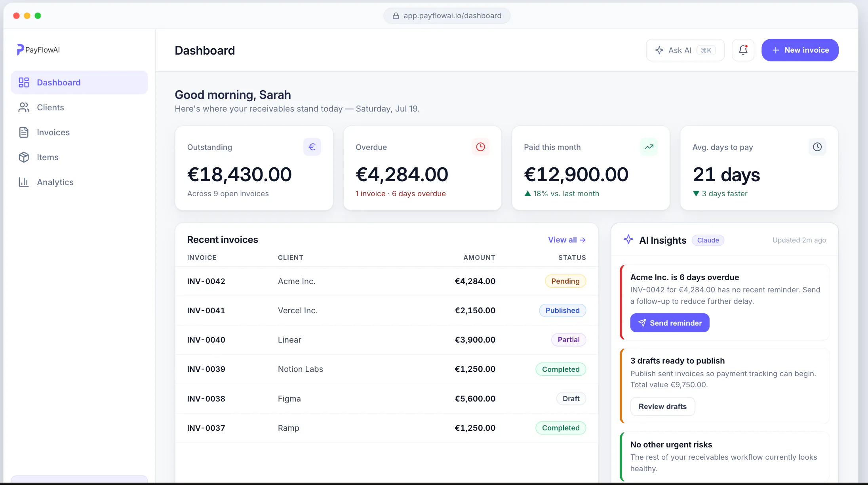868x485 pixels.
Task: Click the Completed badge for INV-0037
Action: 561,428
